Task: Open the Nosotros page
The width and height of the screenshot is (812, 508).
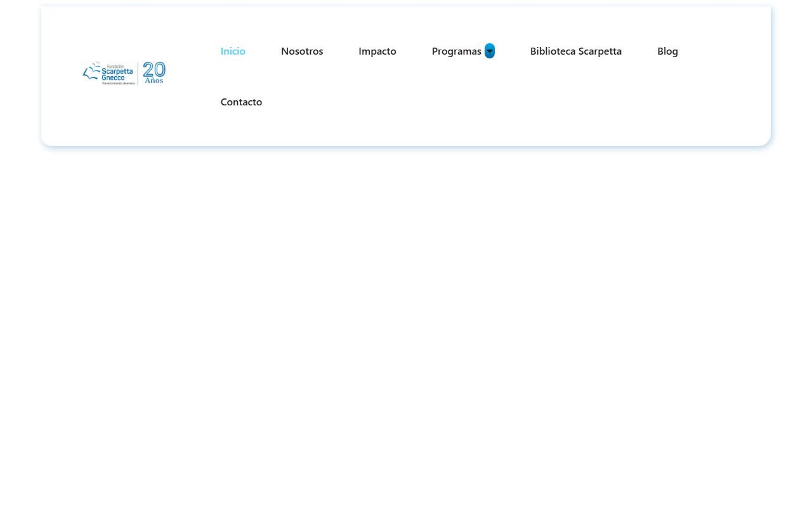Action: [x=302, y=51]
